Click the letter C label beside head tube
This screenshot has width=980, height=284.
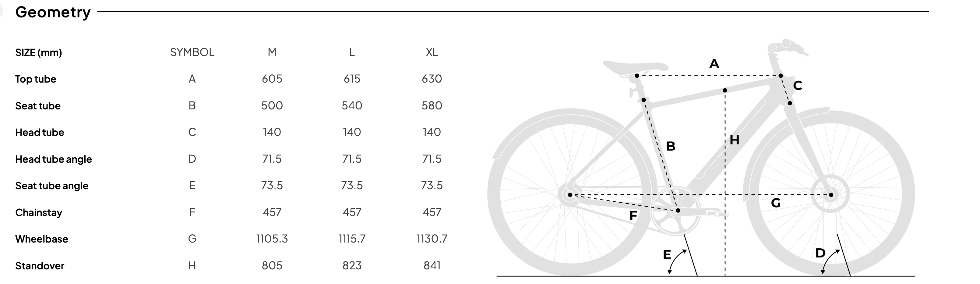[x=798, y=86]
